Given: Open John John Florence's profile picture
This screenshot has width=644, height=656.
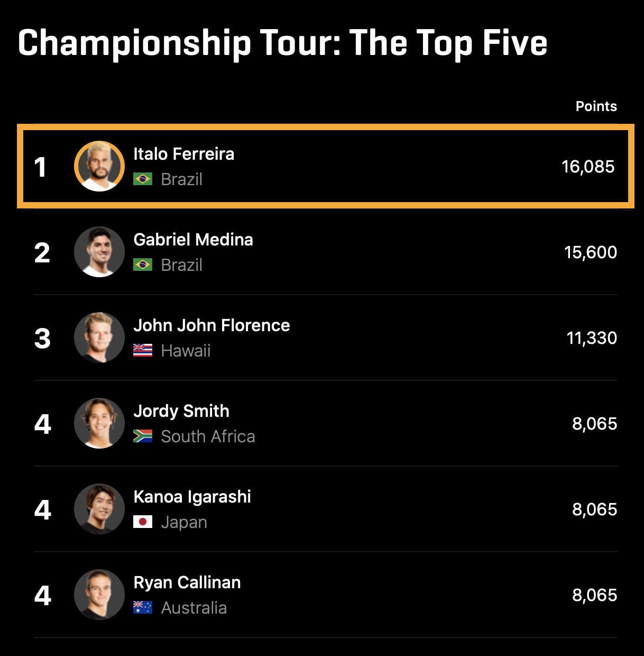Looking at the screenshot, I should coord(99,338).
